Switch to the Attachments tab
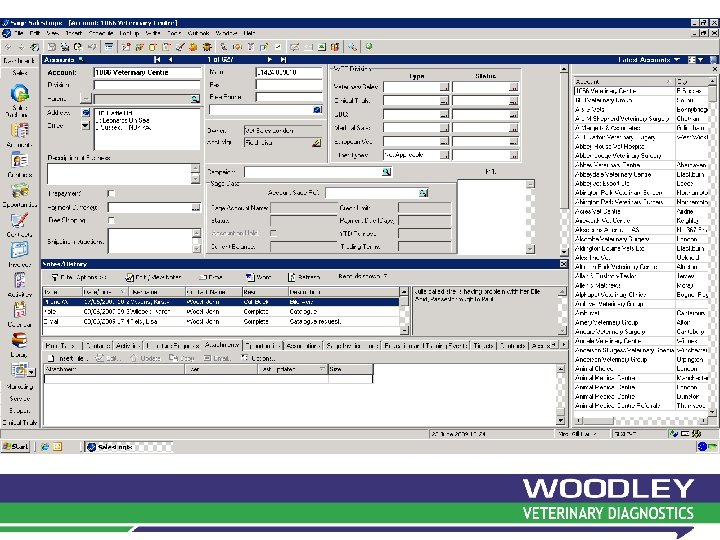This screenshot has width=720, height=540. (222, 345)
